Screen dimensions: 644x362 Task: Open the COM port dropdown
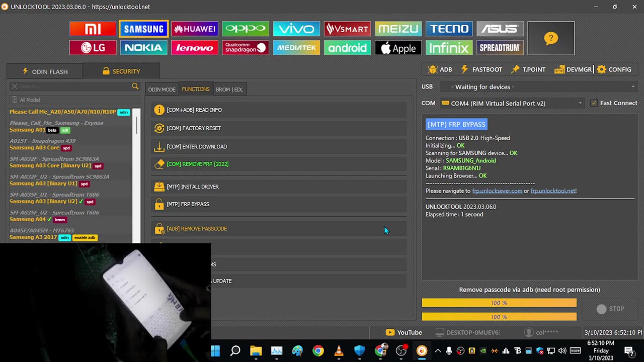tap(512, 103)
